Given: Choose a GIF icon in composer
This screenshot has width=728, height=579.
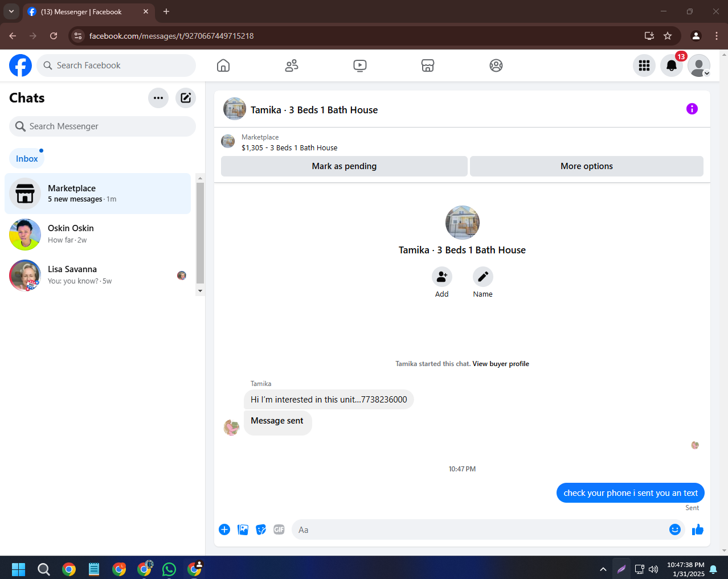Looking at the screenshot, I should [x=279, y=529].
